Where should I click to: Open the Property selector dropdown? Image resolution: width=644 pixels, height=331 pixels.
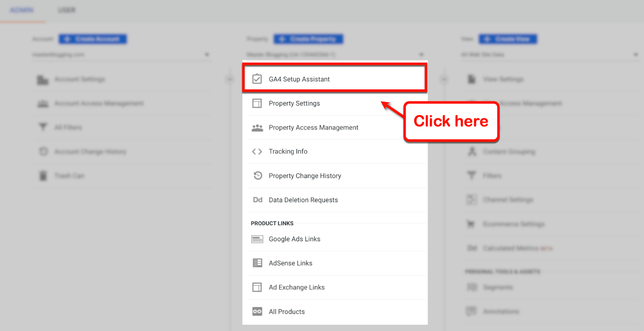[x=335, y=55]
